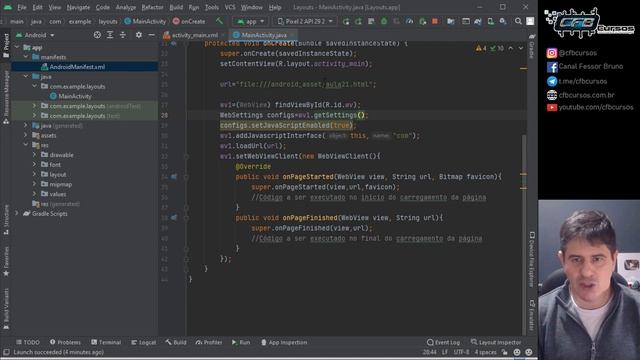Open the Android view dropdown
This screenshot has width=640, height=360.
tap(35, 35)
